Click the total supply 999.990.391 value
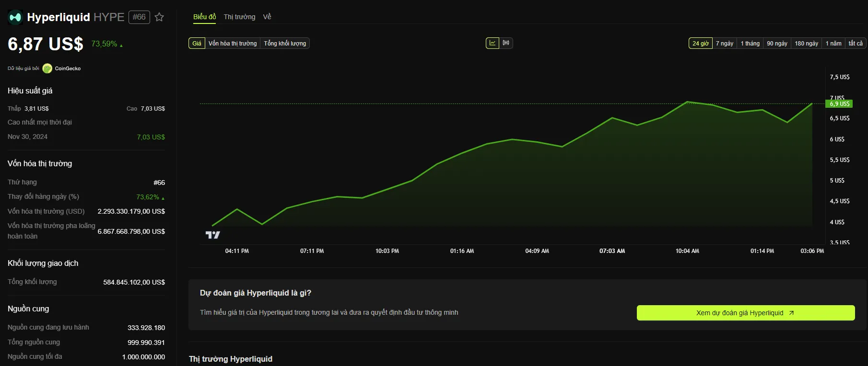The image size is (868, 366). (146, 343)
